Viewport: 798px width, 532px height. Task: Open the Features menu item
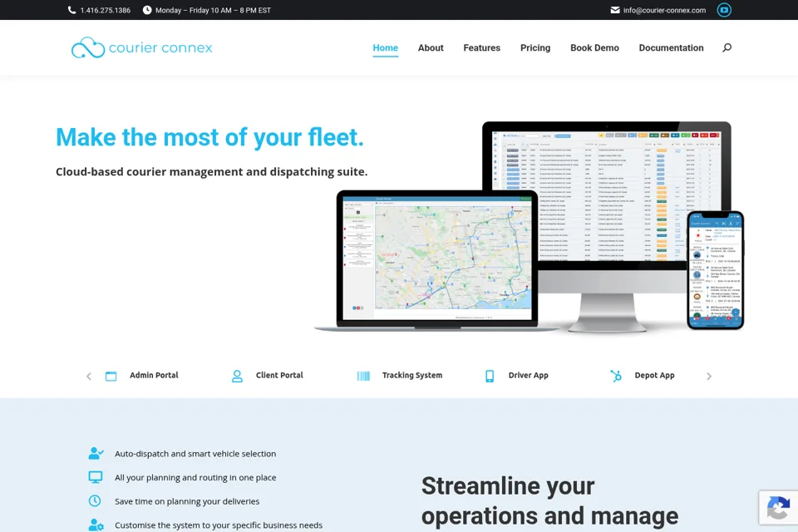[481, 48]
